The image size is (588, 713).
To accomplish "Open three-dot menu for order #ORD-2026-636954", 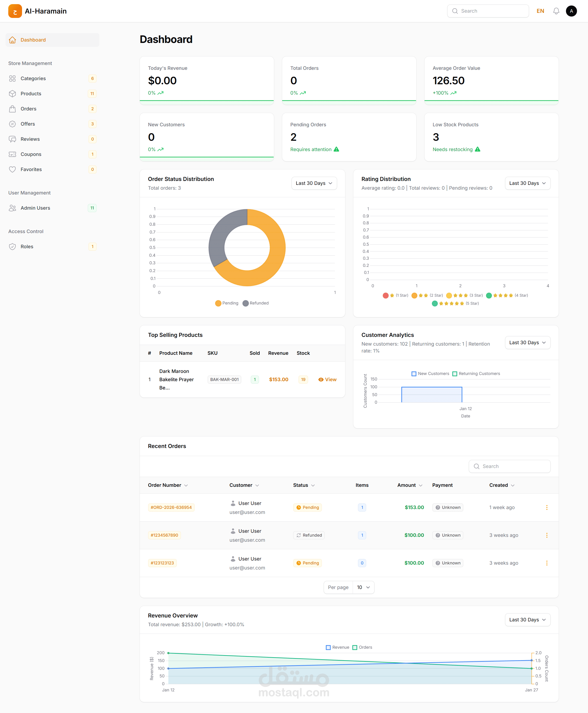I will [546, 507].
